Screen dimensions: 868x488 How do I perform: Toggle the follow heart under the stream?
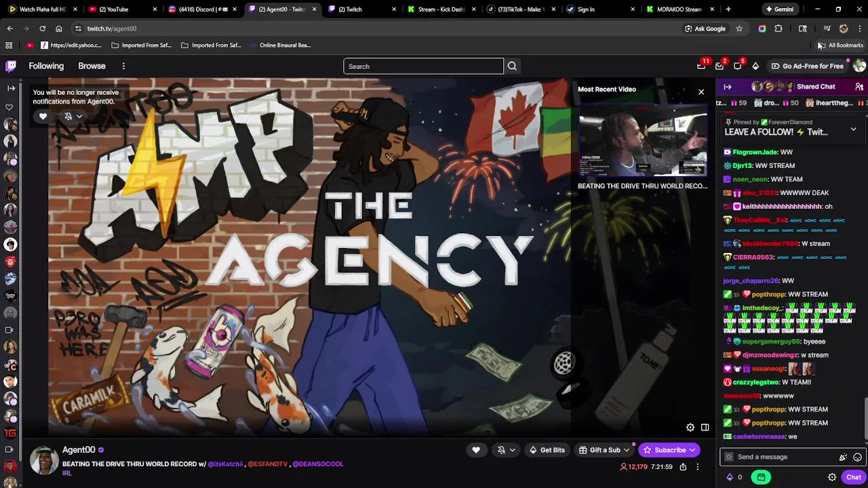(x=476, y=450)
